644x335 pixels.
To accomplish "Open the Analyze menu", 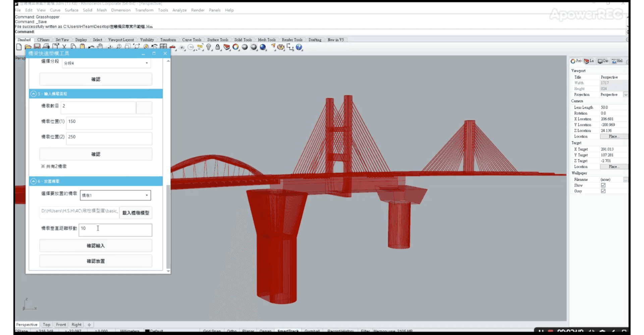I will coord(179,10).
